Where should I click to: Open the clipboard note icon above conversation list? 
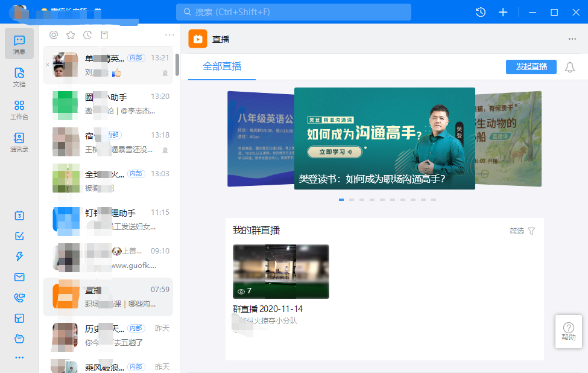point(104,35)
